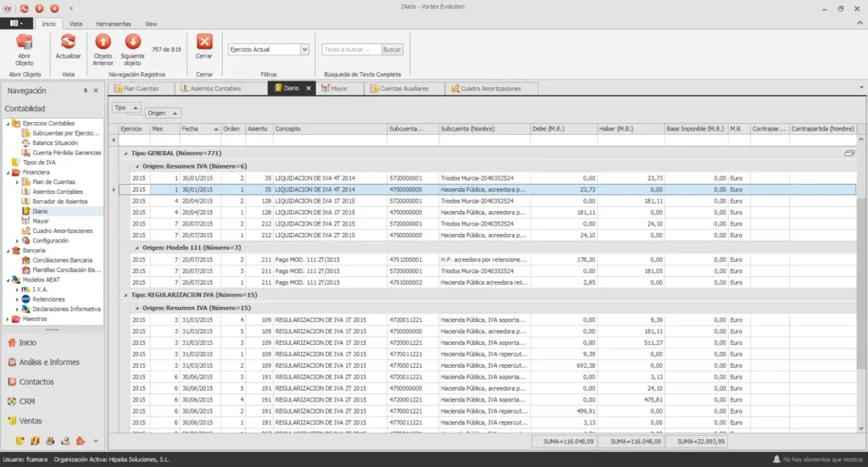
Task: Open the tab list dropdown arrow
Action: click(x=861, y=87)
